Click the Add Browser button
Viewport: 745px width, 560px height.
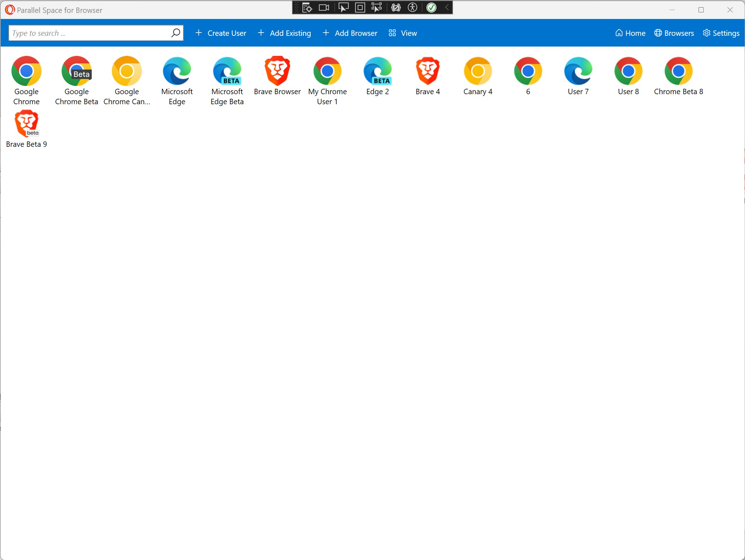350,33
